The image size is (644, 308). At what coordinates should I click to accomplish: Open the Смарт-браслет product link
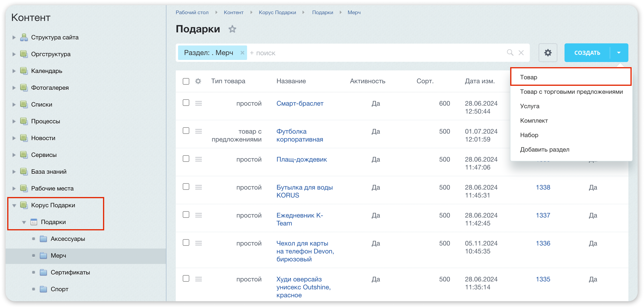300,103
